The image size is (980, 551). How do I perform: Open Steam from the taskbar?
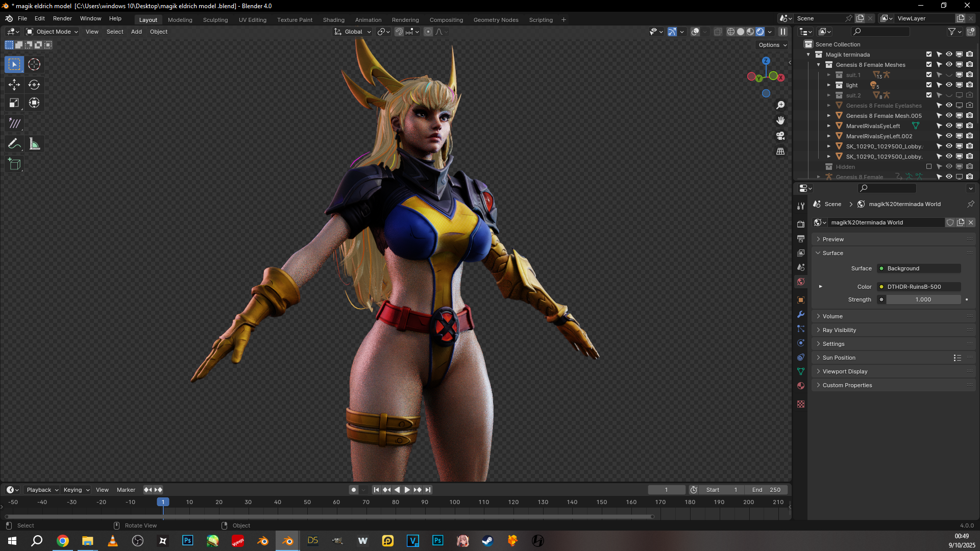487,541
